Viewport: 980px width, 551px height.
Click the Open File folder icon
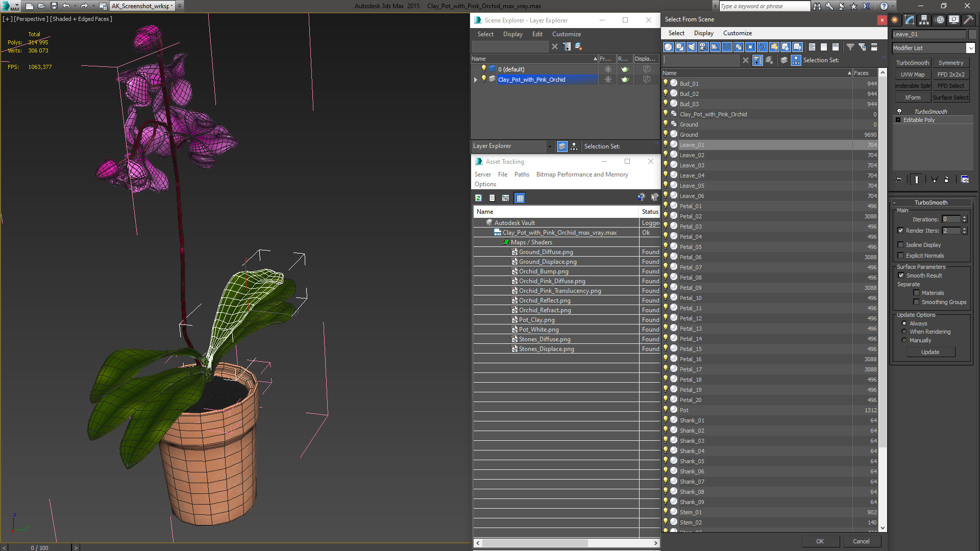coord(41,6)
